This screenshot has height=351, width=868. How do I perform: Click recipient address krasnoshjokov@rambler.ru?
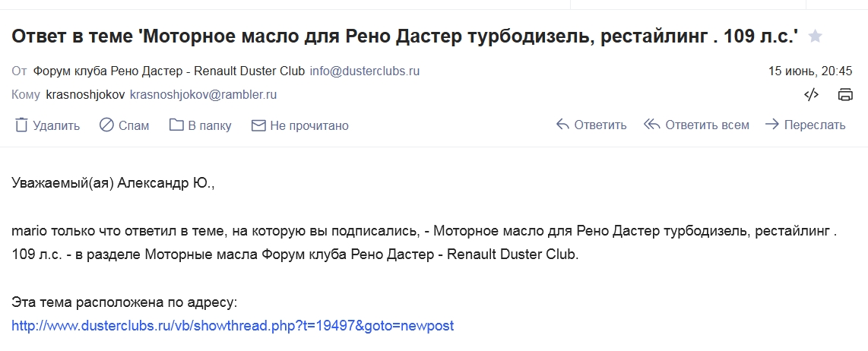[203, 95]
